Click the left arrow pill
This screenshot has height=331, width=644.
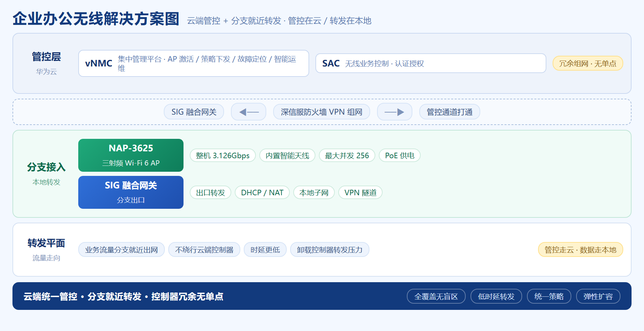(249, 112)
